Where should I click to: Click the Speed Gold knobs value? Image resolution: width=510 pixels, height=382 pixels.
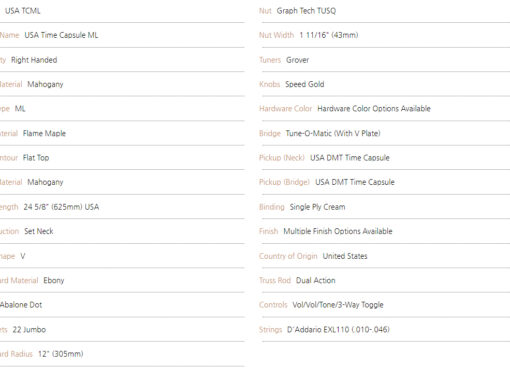(x=305, y=84)
